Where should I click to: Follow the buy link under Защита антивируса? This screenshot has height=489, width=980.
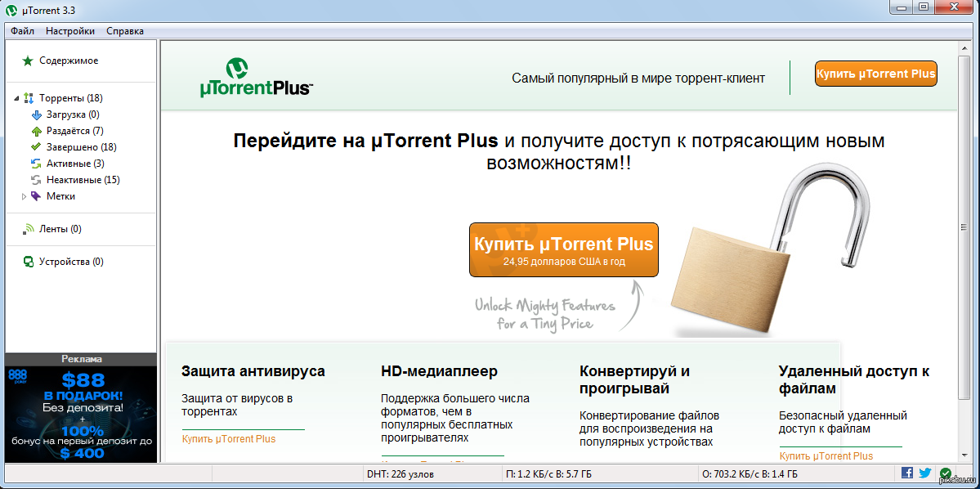click(x=229, y=439)
